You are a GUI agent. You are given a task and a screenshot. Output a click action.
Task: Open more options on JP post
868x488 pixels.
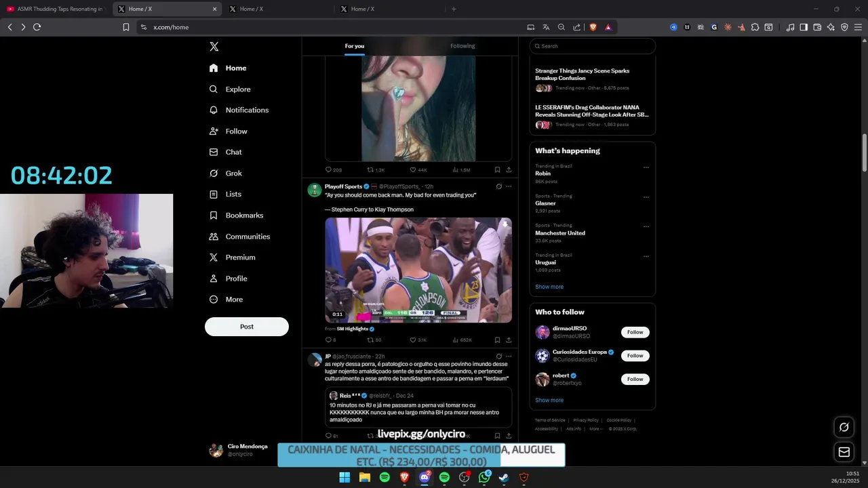(509, 357)
